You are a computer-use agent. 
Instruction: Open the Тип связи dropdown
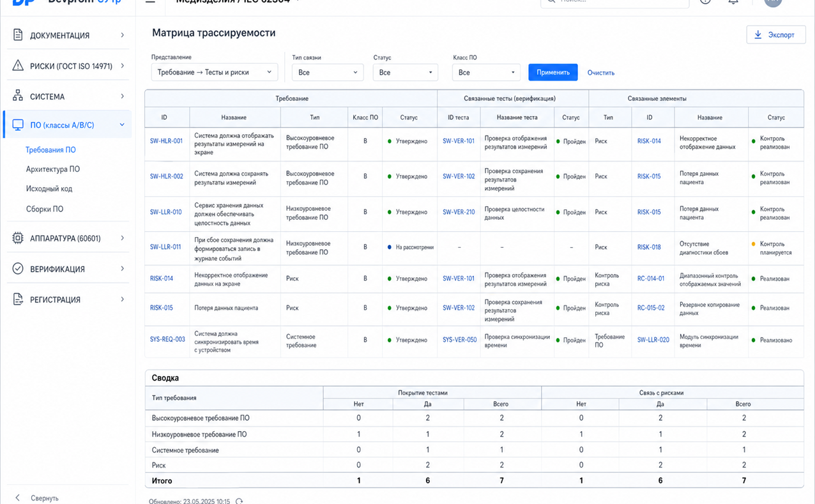328,72
